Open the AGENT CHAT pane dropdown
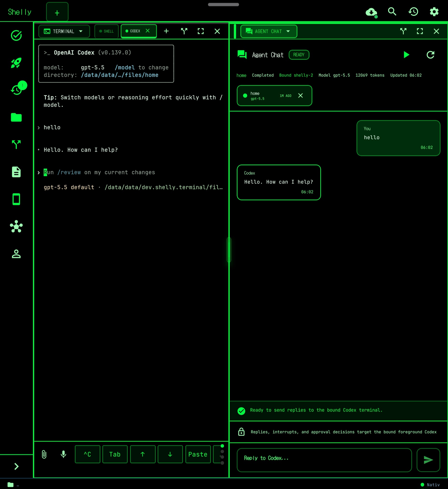Screen dimensions: 448x489 (269, 31)
